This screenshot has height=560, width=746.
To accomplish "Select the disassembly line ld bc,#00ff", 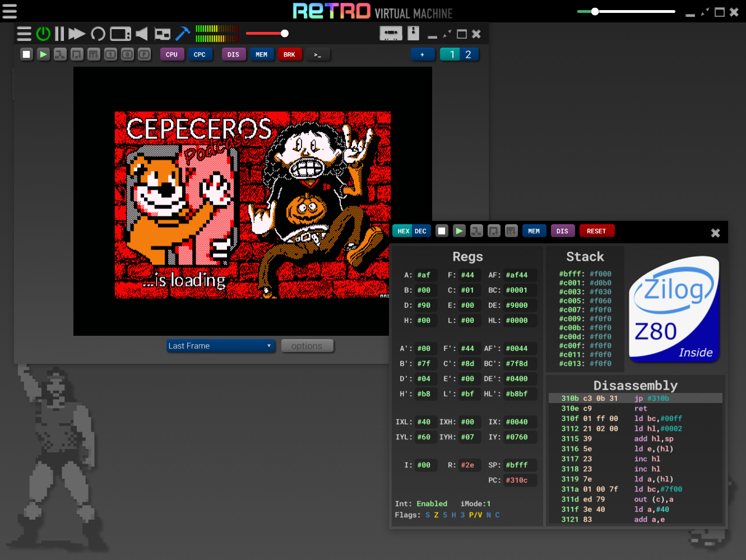I will (x=635, y=419).
